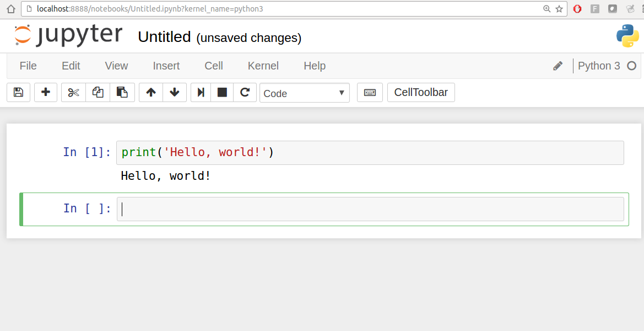Insert a new cell with plus icon

(46, 93)
